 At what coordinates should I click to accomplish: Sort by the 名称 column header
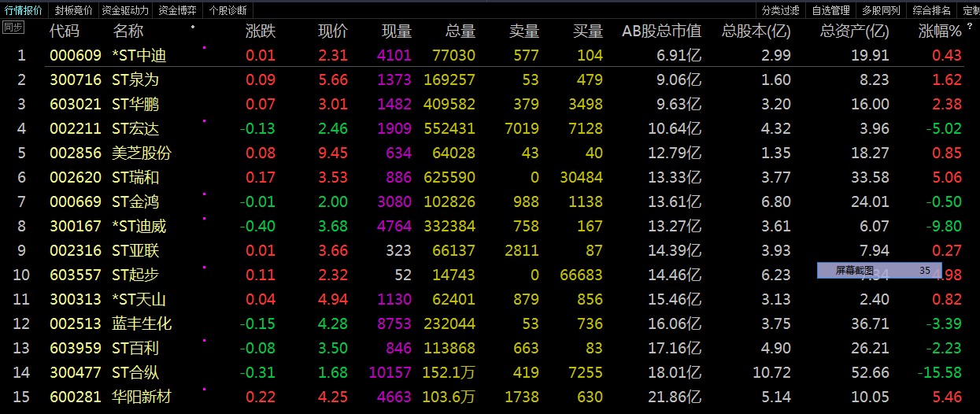(128, 31)
